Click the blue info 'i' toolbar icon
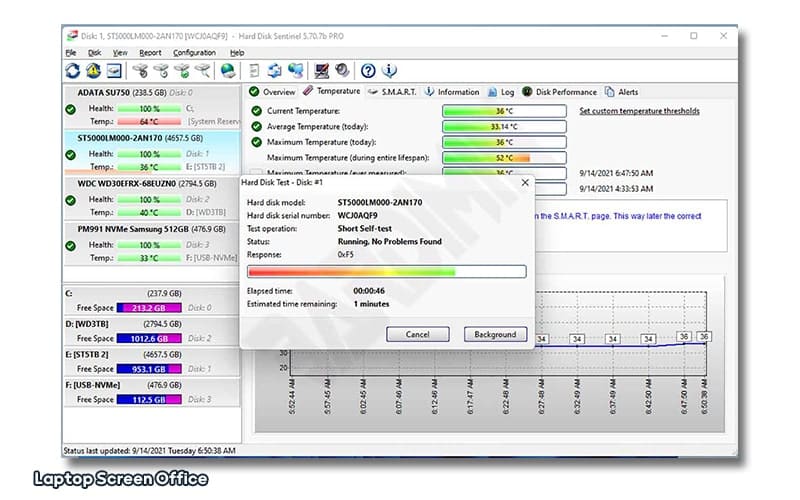 389,70
